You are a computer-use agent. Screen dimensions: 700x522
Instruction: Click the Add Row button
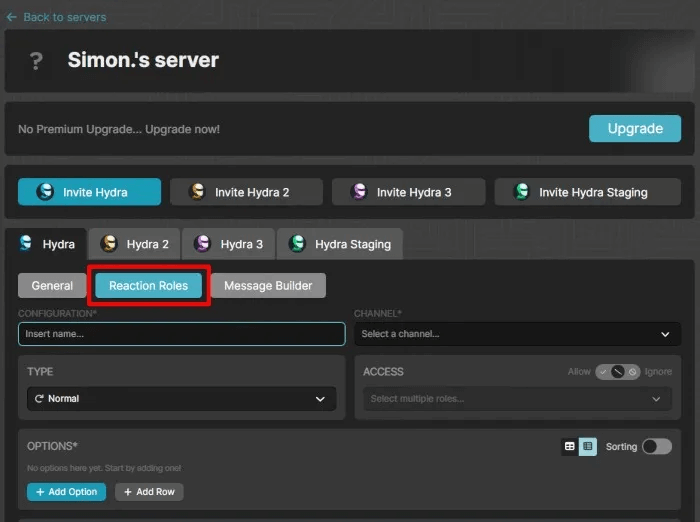pyautogui.click(x=149, y=492)
